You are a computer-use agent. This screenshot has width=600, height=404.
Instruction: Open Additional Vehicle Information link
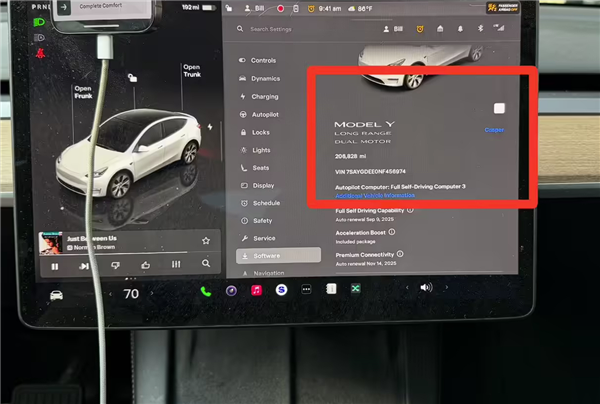coord(373,196)
